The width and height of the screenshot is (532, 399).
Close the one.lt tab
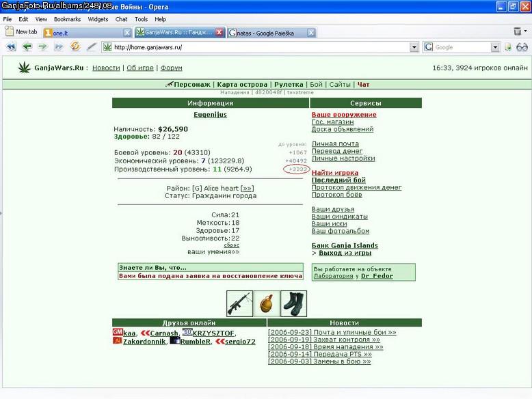(x=127, y=33)
